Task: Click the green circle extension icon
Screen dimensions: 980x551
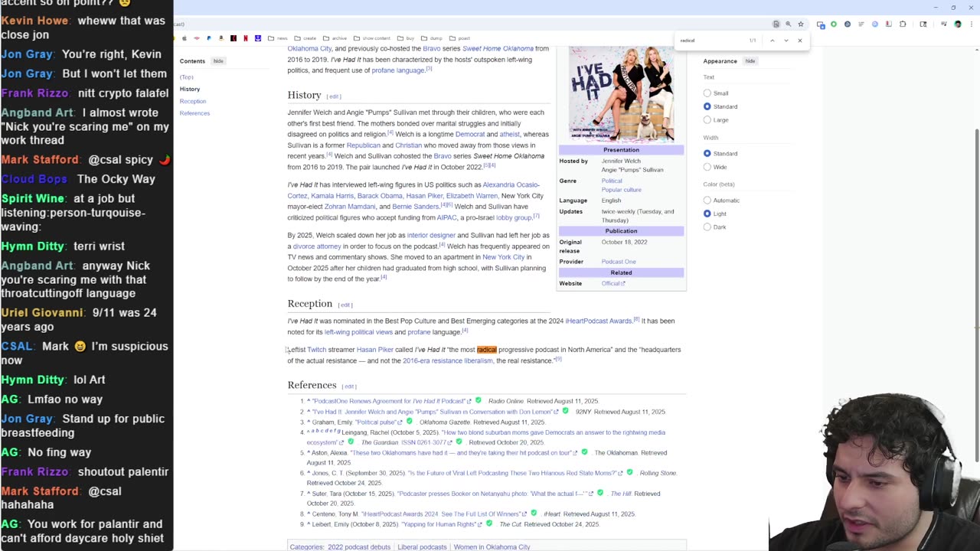Action: [834, 24]
